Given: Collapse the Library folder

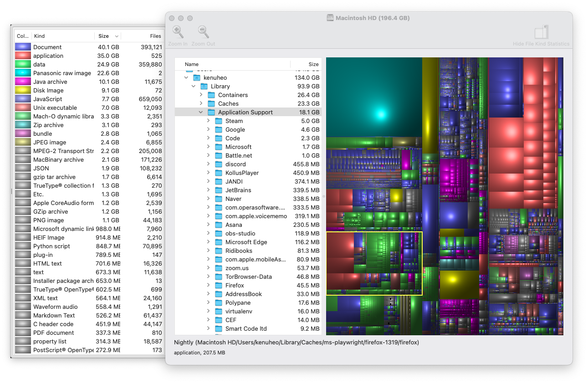Looking at the screenshot, I should coord(193,87).
